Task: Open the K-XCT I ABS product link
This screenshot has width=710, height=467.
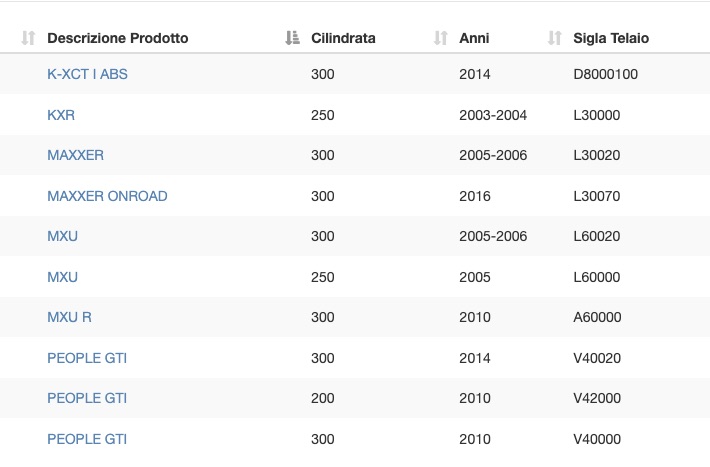Action: [87, 74]
